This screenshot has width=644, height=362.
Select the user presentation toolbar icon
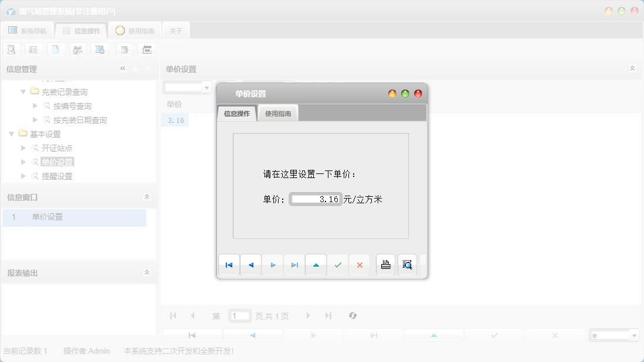coord(77,49)
